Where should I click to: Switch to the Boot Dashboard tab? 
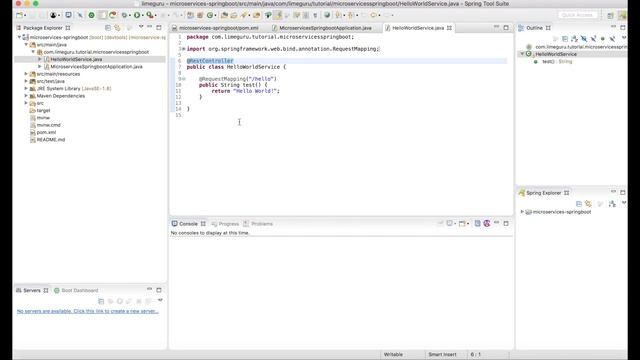point(76,290)
